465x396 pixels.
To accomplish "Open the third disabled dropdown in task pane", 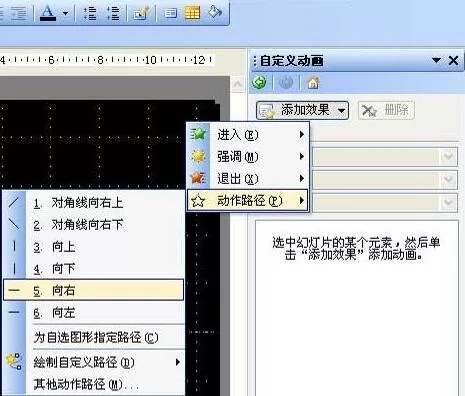I will tap(384, 202).
